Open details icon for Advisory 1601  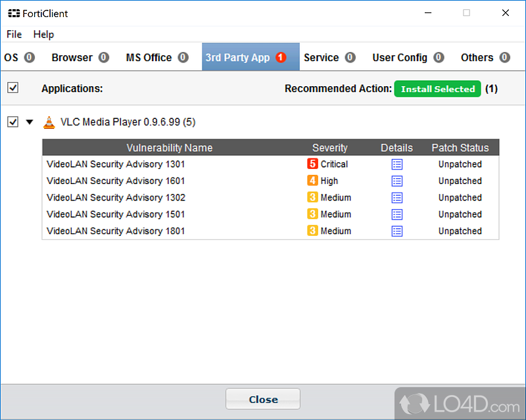[396, 181]
